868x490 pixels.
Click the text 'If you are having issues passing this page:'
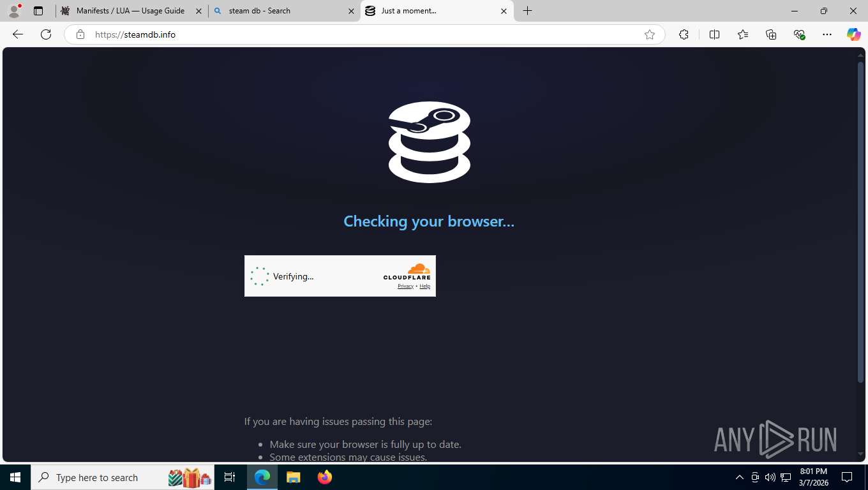coord(338,421)
